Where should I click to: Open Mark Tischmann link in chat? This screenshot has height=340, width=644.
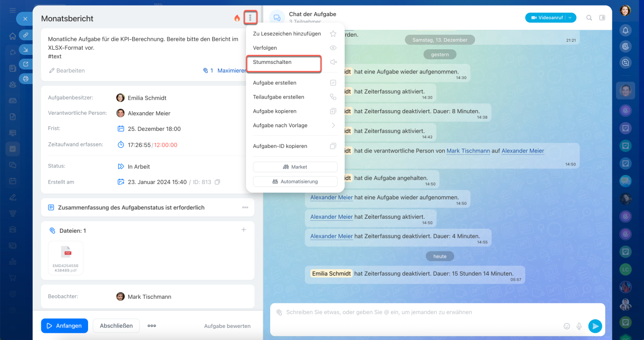468,151
